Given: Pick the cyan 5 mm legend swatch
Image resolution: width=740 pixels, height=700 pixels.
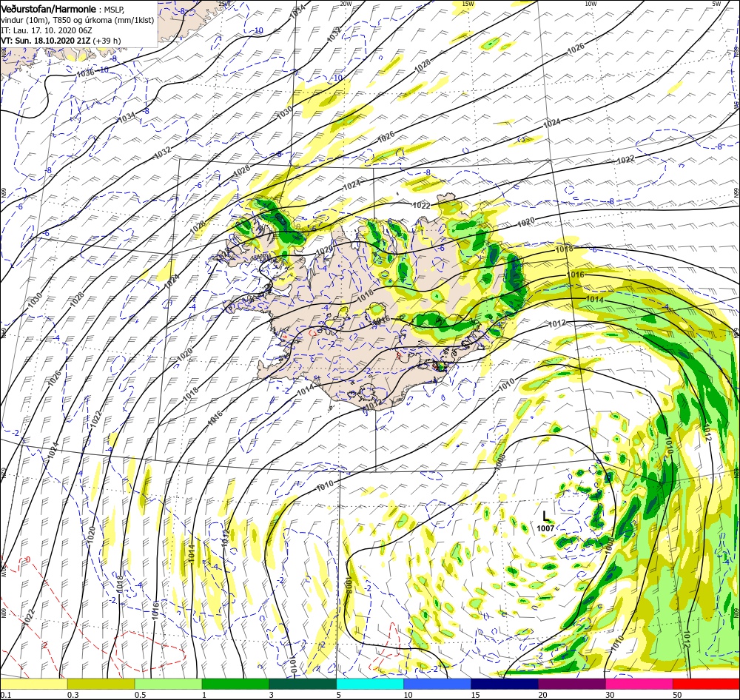Looking at the screenshot, I should tap(370, 684).
